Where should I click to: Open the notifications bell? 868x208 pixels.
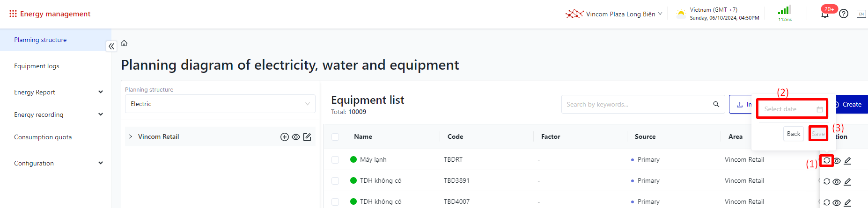pyautogui.click(x=825, y=14)
